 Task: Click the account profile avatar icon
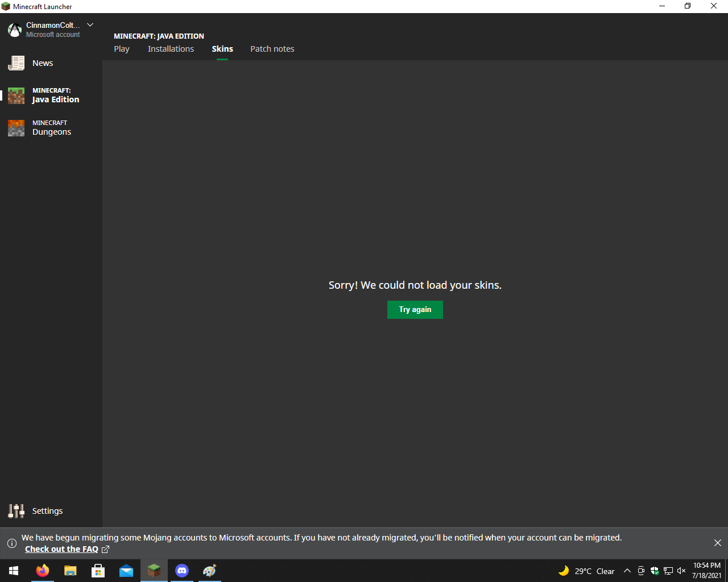coord(15,30)
